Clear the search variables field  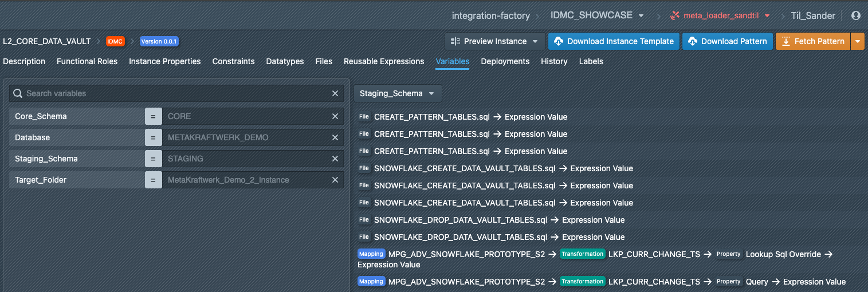pyautogui.click(x=335, y=93)
